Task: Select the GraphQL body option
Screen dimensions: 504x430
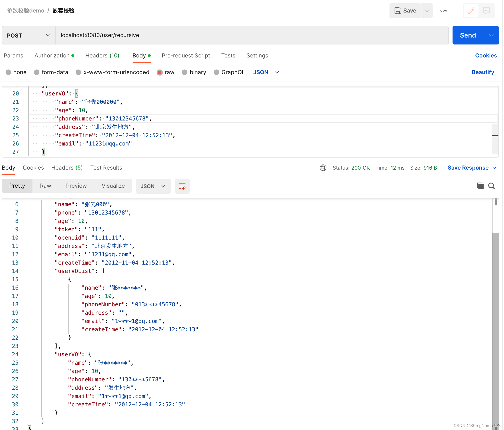Action: [x=216, y=72]
